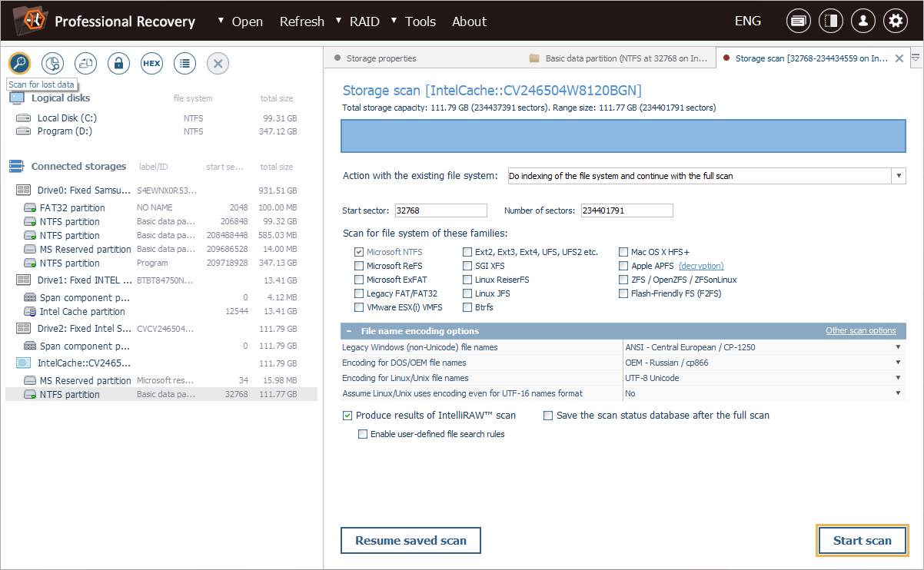Select the NTFS partition starting at 206848
Image resolution: width=924 pixels, height=570 pixels.
[x=161, y=222]
